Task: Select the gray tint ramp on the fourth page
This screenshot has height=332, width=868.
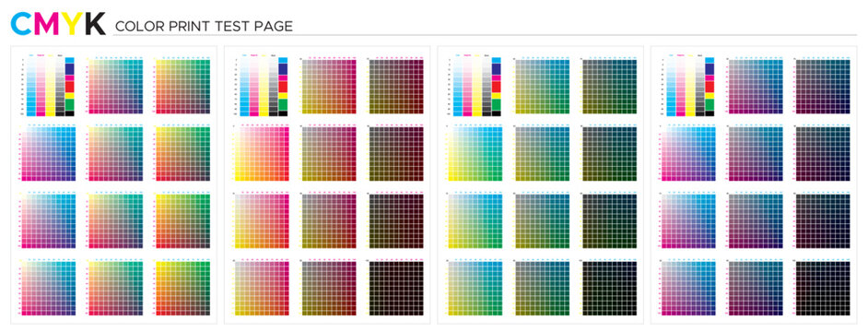Action: point(700,87)
